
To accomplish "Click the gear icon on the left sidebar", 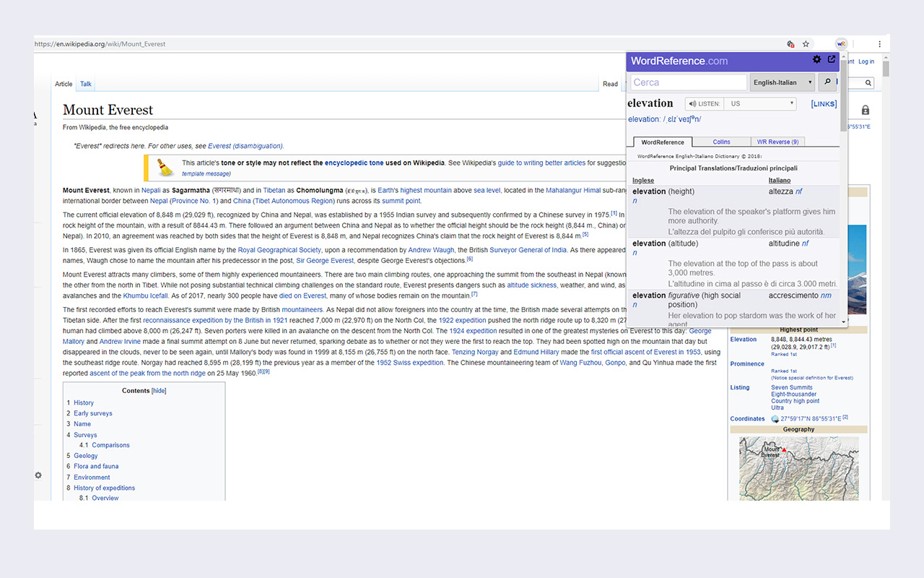I will click(38, 475).
